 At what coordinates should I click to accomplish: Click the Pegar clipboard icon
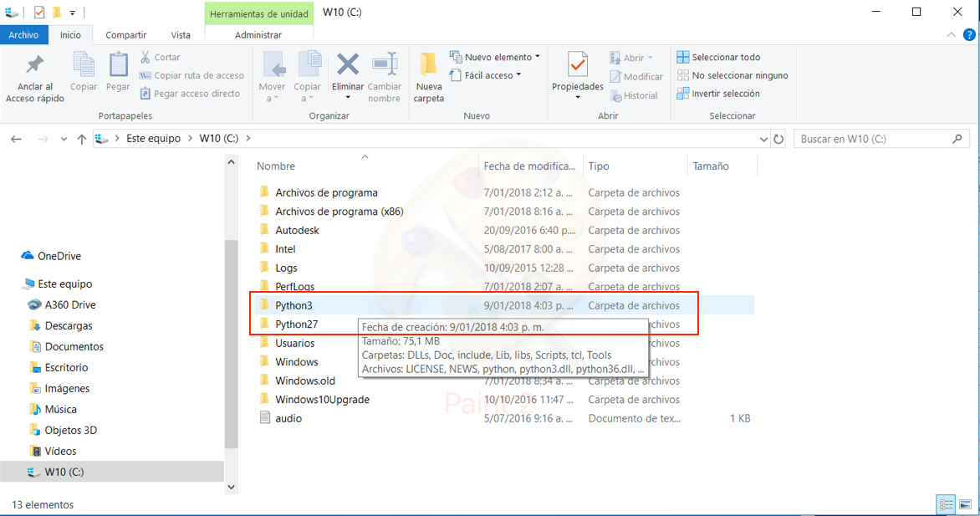coord(118,65)
